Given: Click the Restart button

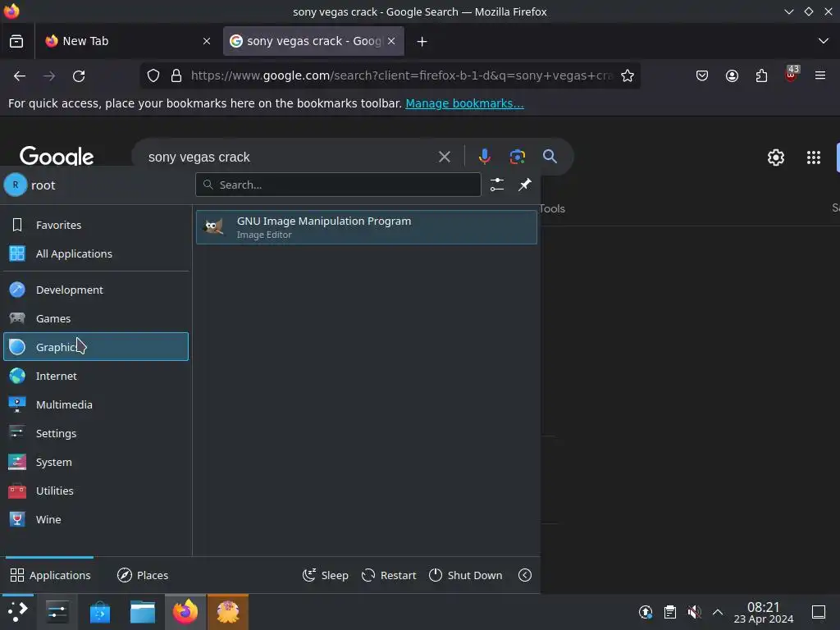Looking at the screenshot, I should click(389, 575).
